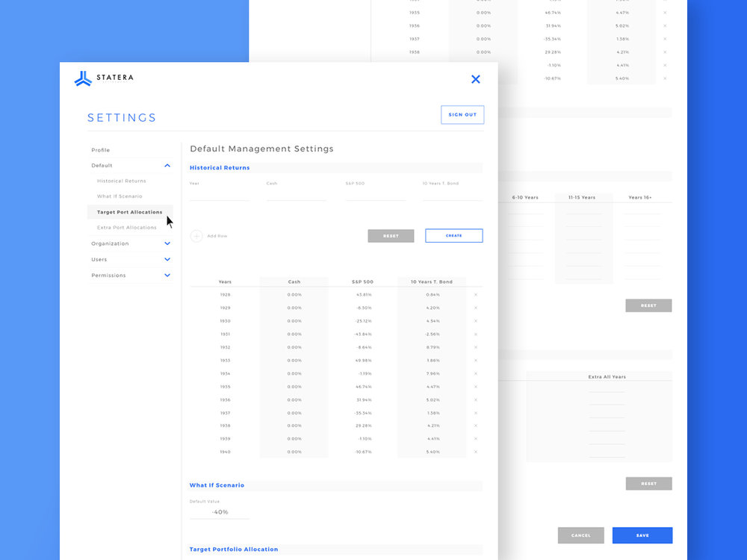This screenshot has height=560, width=747.
Task: Expand the Organization section
Action: [167, 243]
